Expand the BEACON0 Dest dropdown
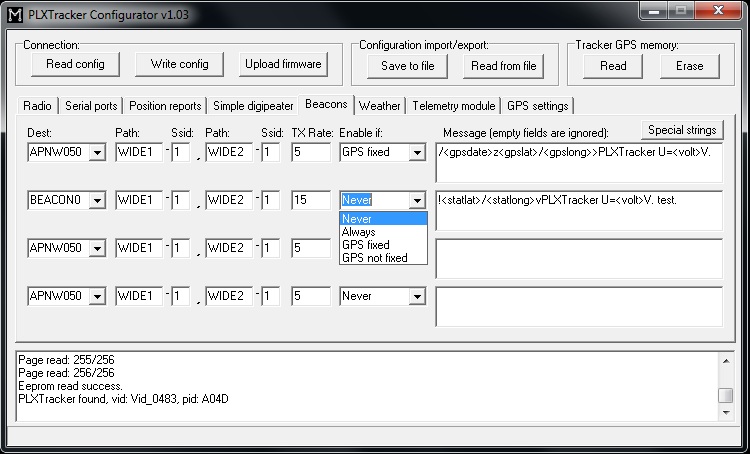750x454 pixels. coord(97,200)
